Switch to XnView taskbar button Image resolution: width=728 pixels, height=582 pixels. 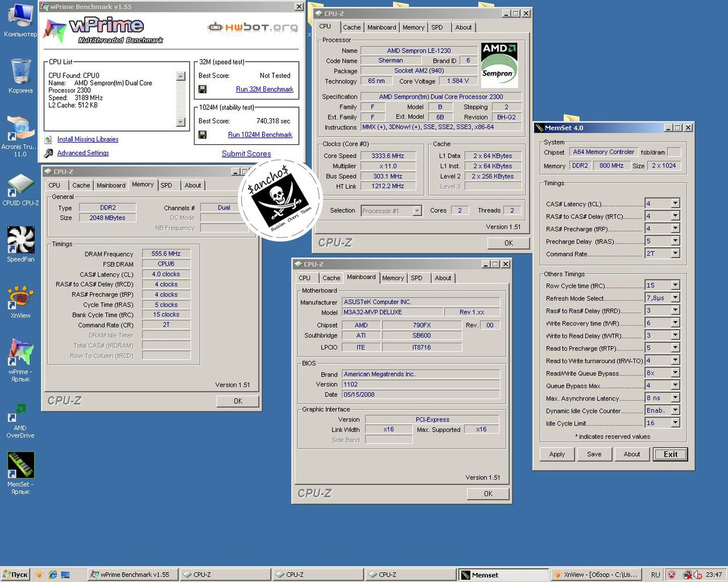595,574
